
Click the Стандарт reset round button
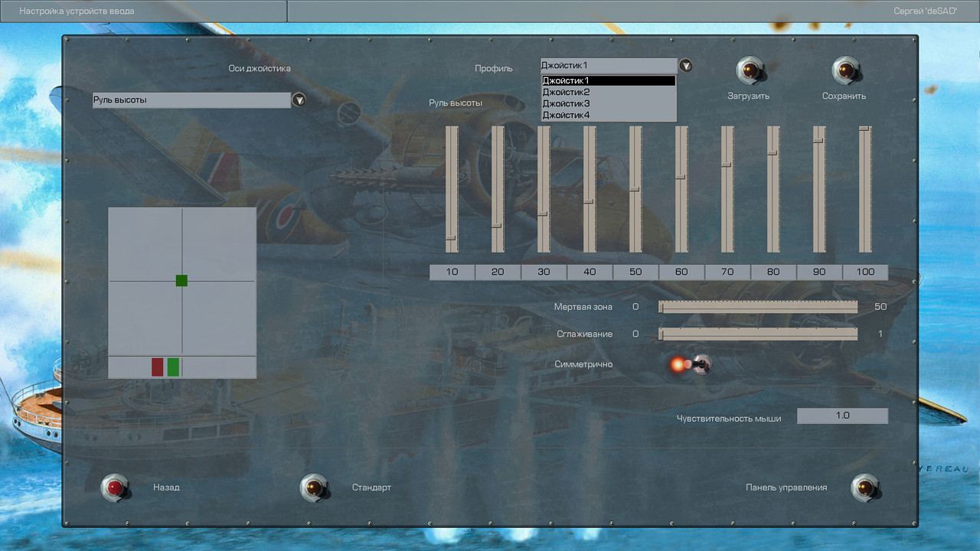click(x=314, y=487)
